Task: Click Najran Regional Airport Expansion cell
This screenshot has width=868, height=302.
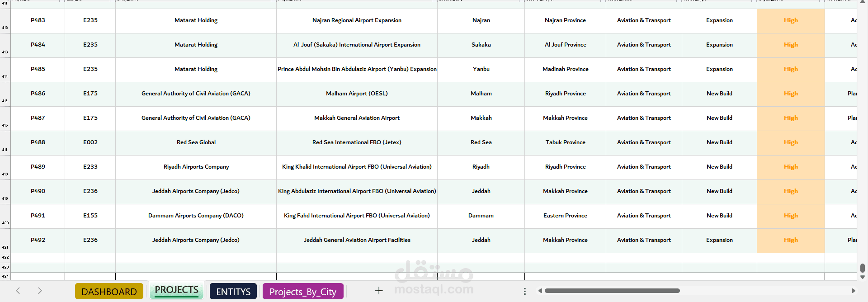Action: click(x=357, y=21)
